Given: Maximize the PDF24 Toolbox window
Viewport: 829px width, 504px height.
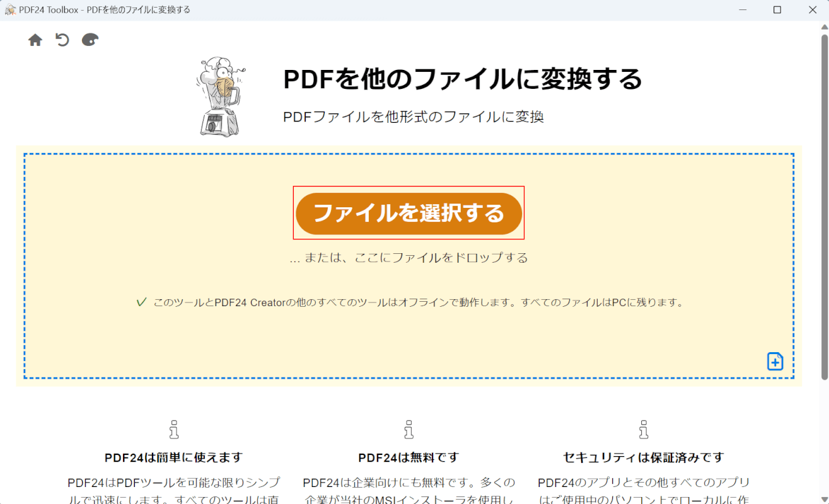Looking at the screenshot, I should coord(777,10).
